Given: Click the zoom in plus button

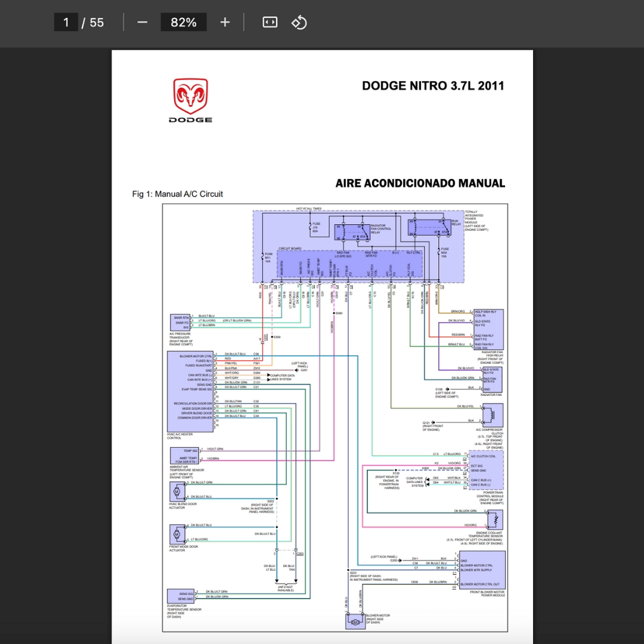Looking at the screenshot, I should coord(224,22).
